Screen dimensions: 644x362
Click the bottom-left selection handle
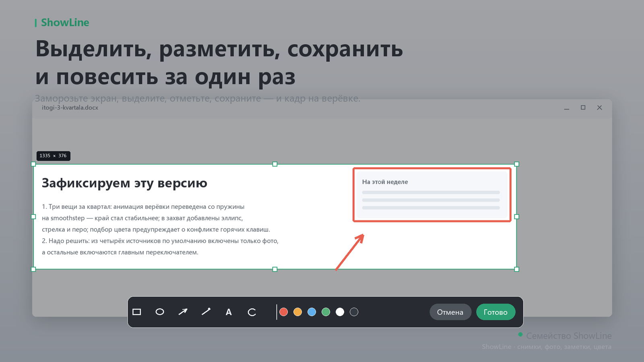click(33, 269)
